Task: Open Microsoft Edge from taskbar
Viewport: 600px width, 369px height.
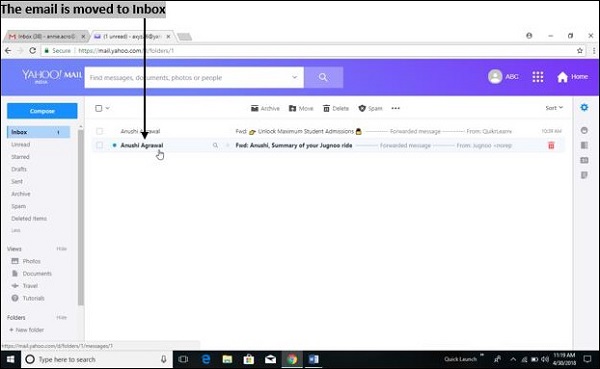Action: coord(206,359)
